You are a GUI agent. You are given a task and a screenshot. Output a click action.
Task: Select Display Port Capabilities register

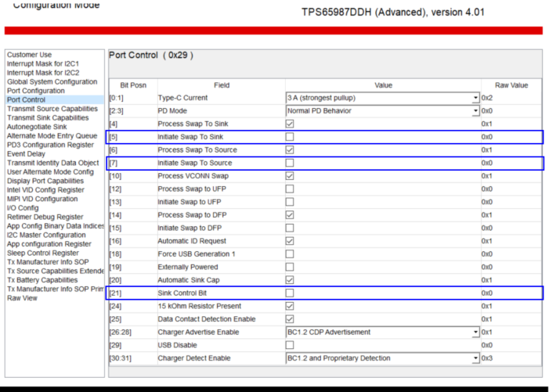tap(45, 182)
